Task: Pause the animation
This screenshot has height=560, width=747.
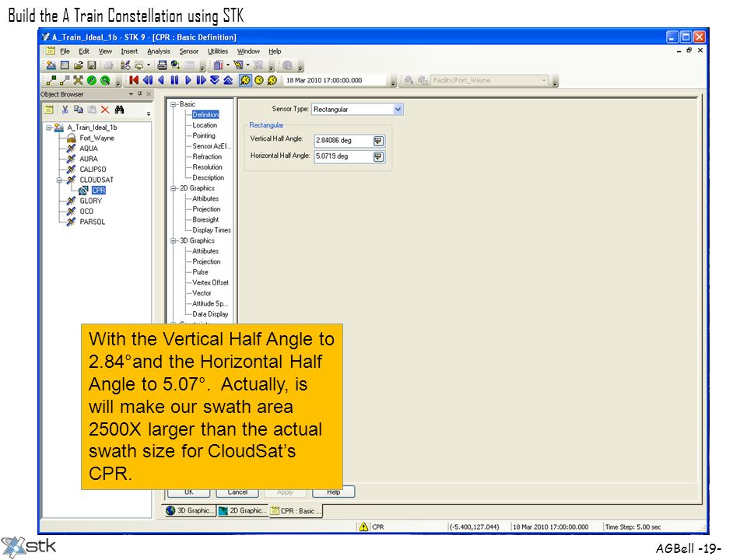Action: coord(174,80)
